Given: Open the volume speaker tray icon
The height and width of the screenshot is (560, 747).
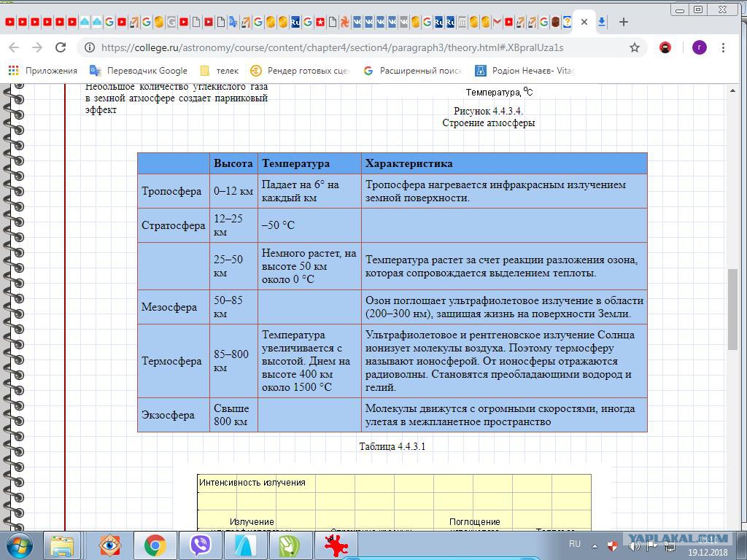Looking at the screenshot, I should pos(634,545).
